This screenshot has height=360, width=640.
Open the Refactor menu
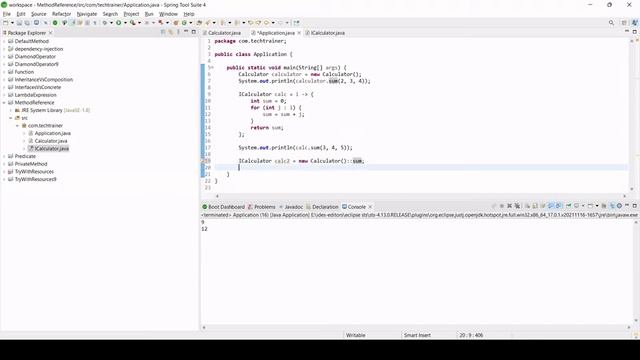62,14
